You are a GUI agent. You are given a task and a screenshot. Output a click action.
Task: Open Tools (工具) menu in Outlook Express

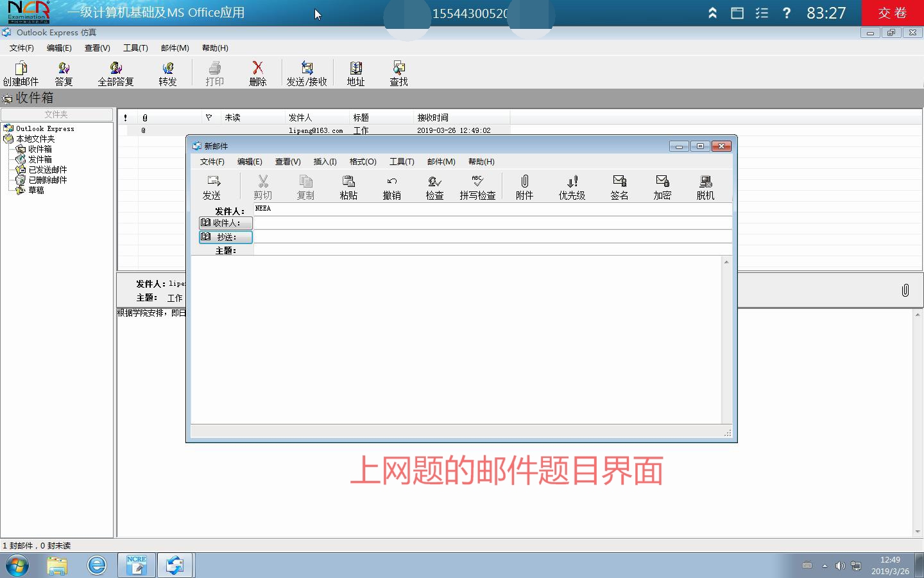pos(135,48)
